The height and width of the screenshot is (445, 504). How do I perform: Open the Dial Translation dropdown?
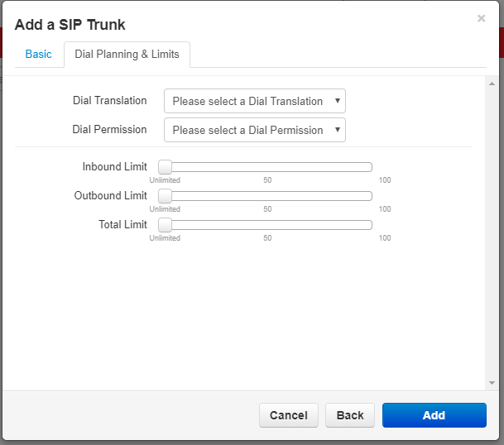(x=254, y=101)
